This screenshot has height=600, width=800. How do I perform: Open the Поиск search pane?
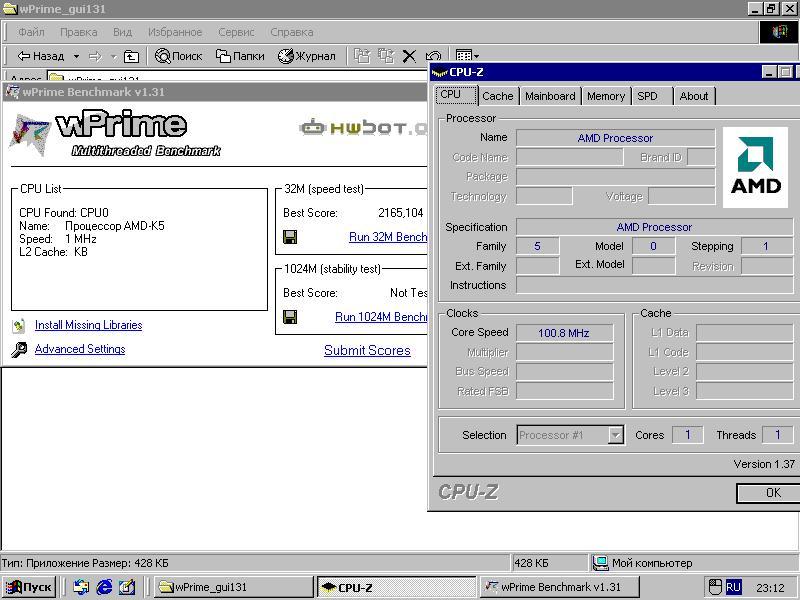click(179, 56)
